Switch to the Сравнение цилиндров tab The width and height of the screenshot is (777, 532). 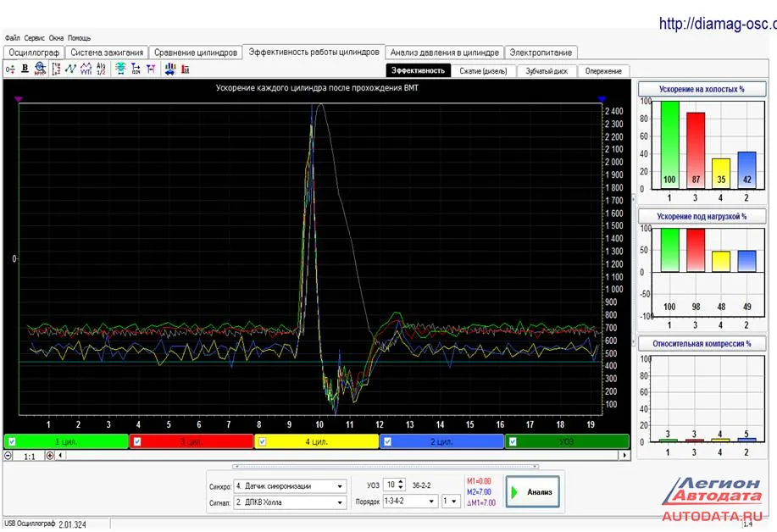(196, 53)
